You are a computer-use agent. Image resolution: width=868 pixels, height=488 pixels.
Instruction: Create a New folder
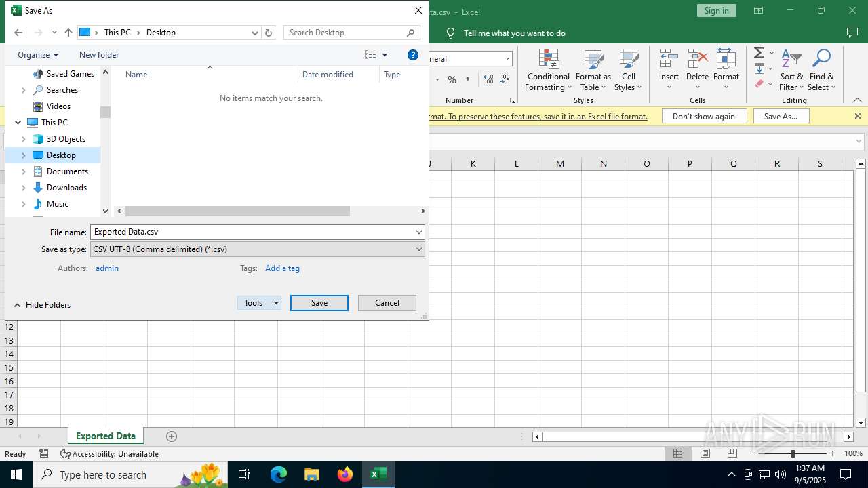click(99, 55)
